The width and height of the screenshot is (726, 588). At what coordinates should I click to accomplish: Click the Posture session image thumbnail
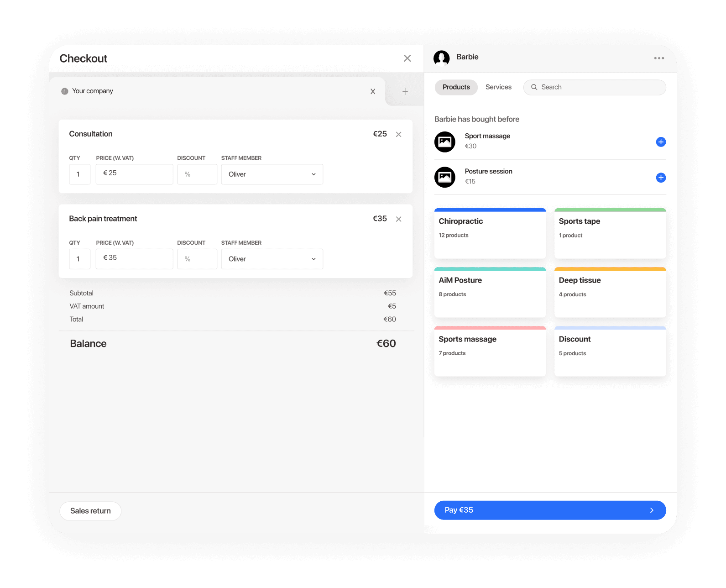point(444,177)
